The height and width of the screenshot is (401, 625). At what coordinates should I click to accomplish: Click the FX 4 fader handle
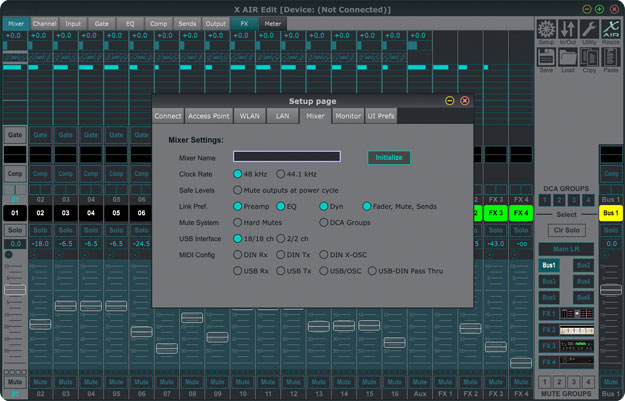[x=521, y=363]
